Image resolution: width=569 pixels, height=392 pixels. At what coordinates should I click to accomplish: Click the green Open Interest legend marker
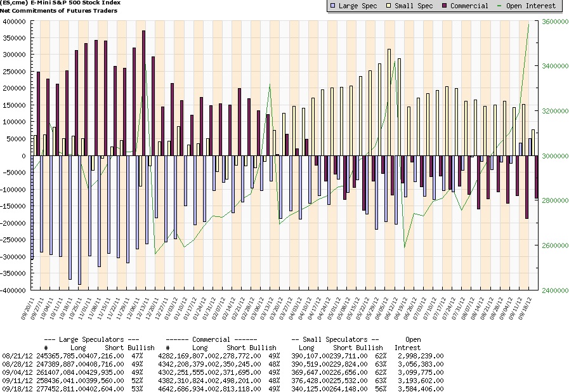500,6
